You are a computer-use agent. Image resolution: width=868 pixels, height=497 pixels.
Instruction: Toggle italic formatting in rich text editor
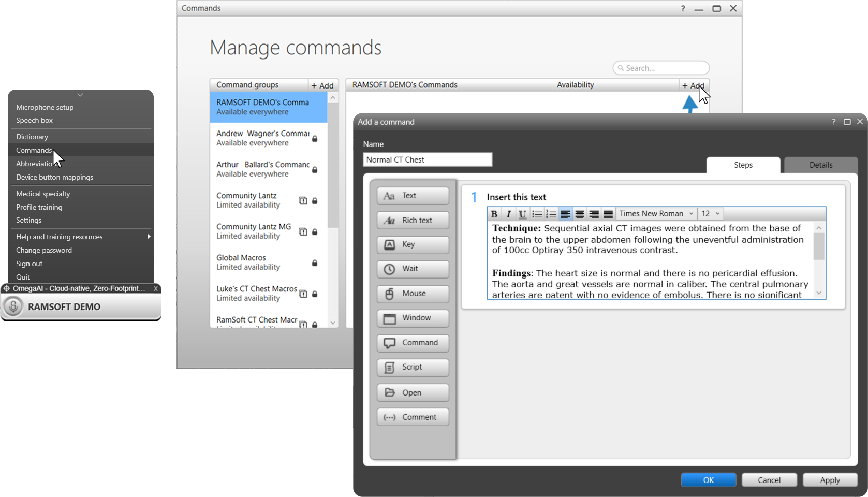[x=508, y=214]
